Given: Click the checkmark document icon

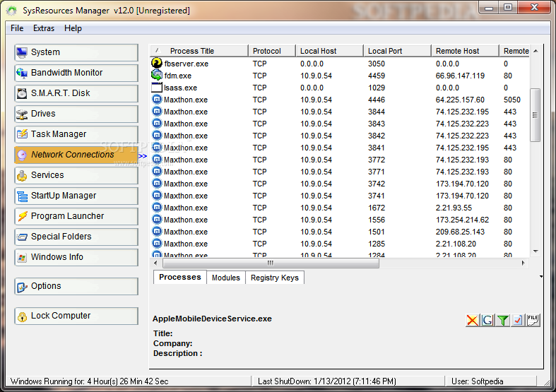Looking at the screenshot, I should click(518, 320).
